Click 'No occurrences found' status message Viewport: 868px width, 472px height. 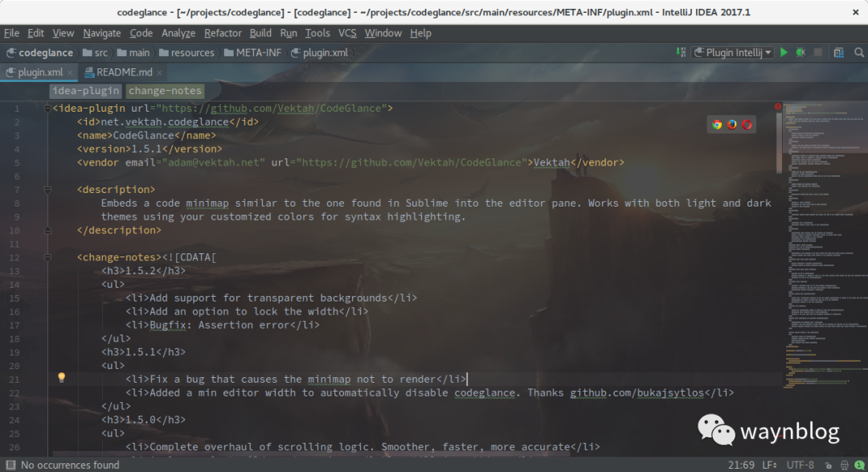[70, 466]
